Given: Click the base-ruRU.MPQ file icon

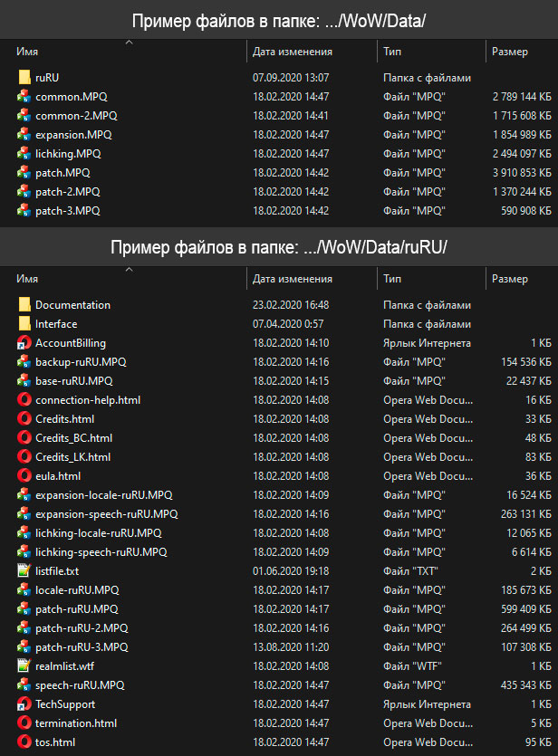Looking at the screenshot, I should pyautogui.click(x=24, y=380).
